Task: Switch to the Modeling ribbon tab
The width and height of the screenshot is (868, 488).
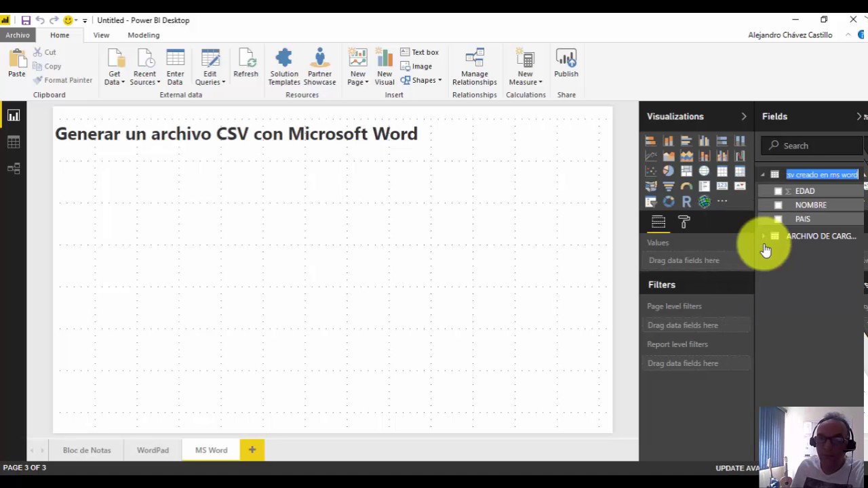Action: 144,35
